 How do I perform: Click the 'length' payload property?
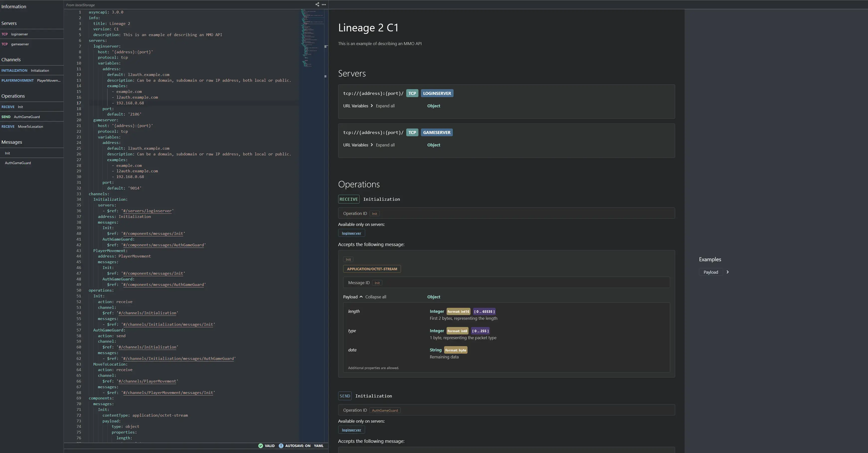coord(354,311)
